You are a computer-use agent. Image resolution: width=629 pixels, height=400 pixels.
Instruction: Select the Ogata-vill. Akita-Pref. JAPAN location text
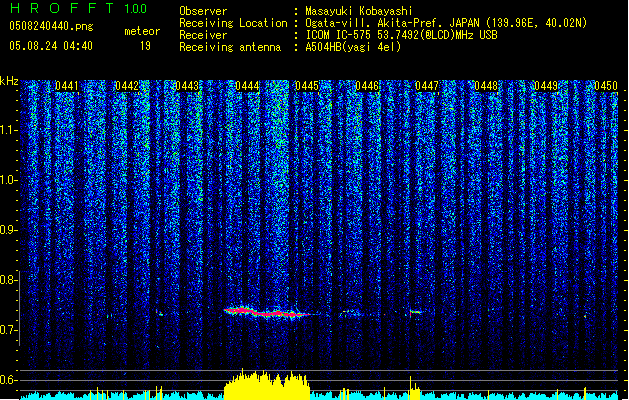(446, 23)
